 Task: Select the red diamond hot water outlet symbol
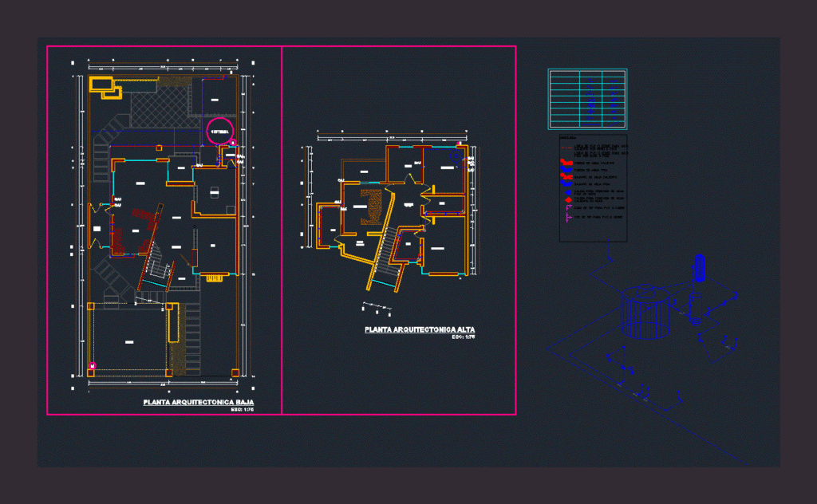click(x=568, y=199)
